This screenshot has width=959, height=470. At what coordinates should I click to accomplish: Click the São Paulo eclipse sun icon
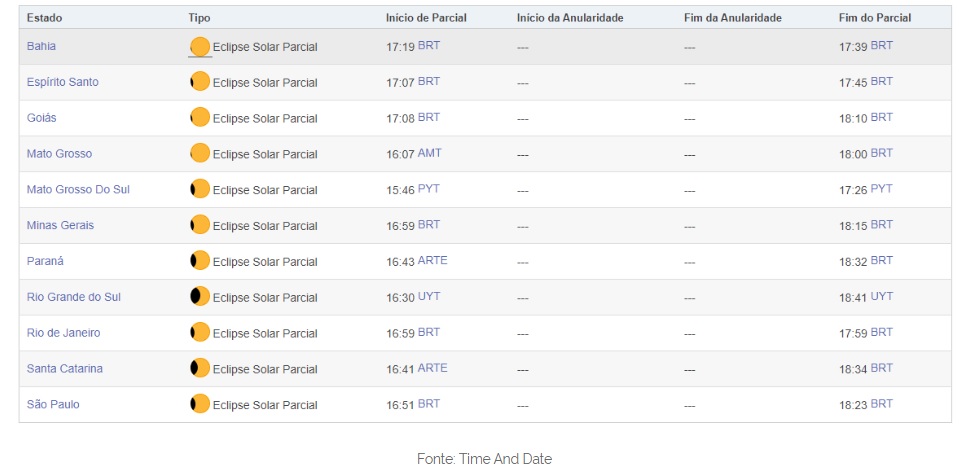200,404
